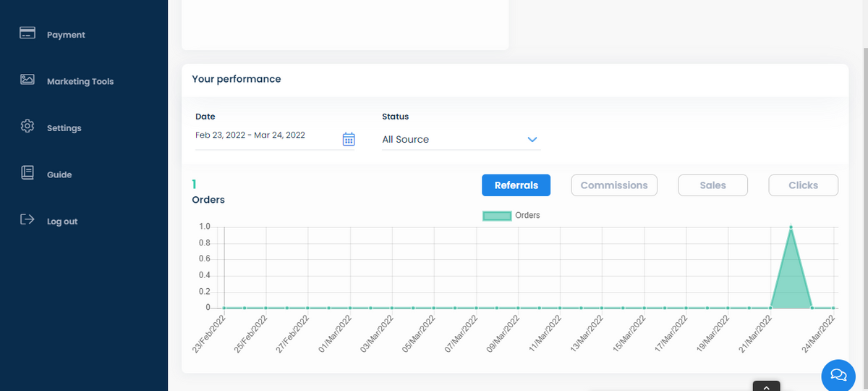Open the All Source status selector
The image size is (868, 391).
[448, 139]
